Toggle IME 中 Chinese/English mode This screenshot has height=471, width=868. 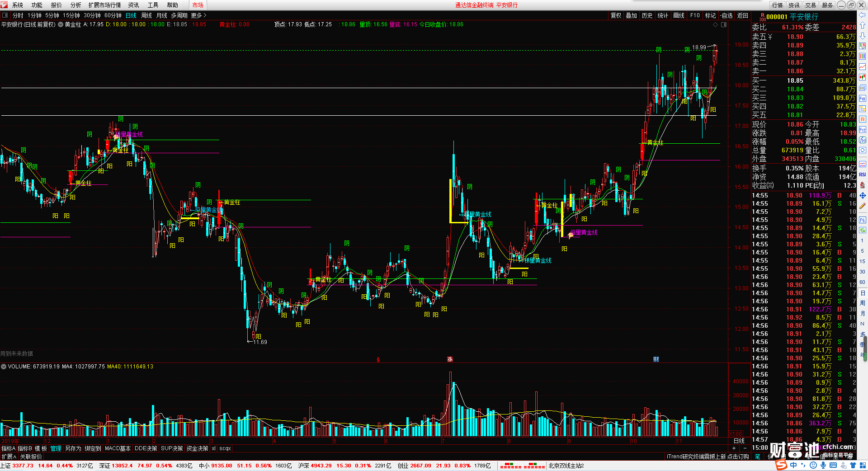click(x=793, y=465)
